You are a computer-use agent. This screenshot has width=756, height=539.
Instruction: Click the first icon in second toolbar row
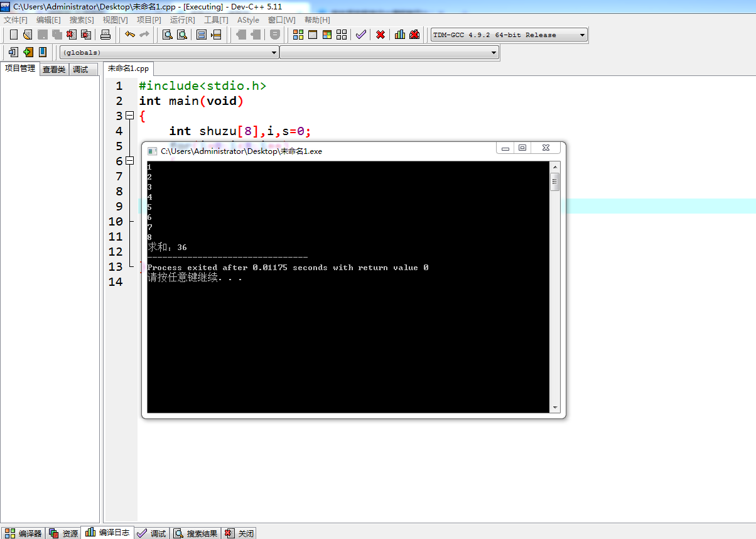pos(13,52)
